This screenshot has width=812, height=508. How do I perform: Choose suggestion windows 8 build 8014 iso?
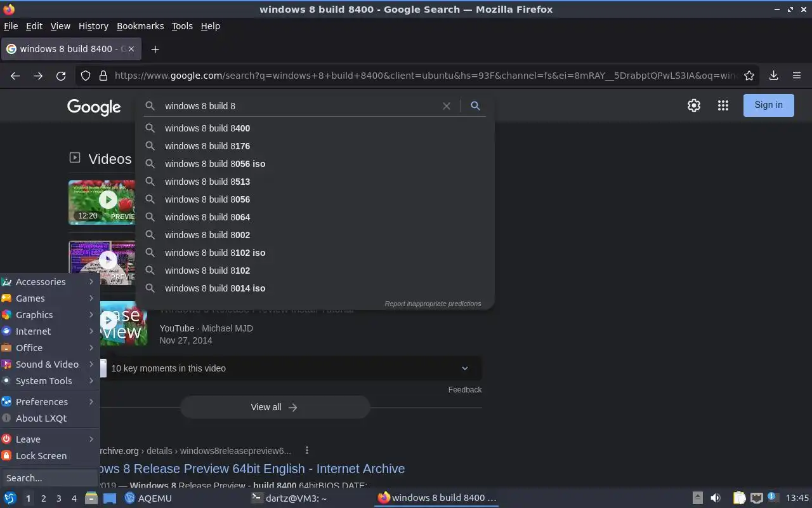pos(315,288)
